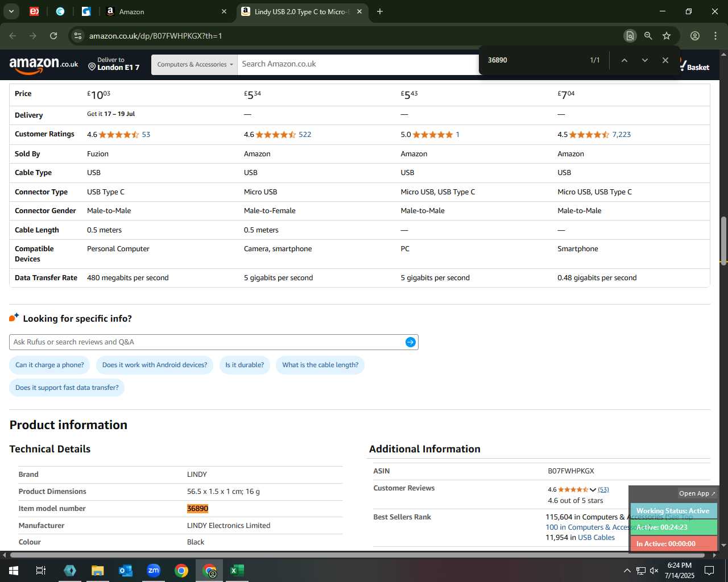This screenshot has height=582, width=728.
Task: Open the single rating link for 5.0 product
Action: pos(457,135)
